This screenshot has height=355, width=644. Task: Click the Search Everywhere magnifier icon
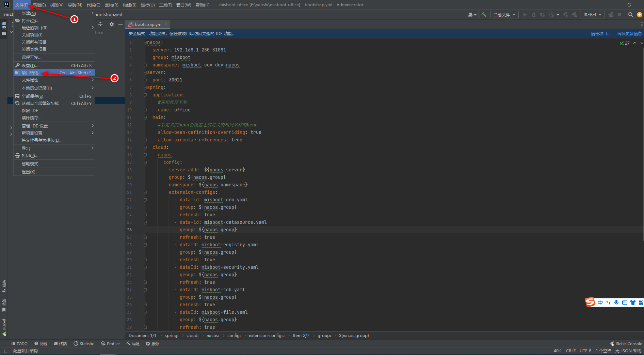631,15
